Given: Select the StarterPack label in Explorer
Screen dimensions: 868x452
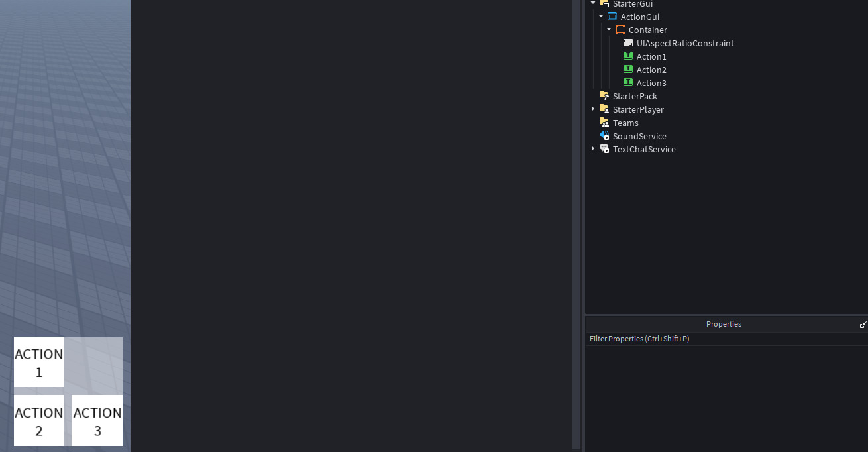Looking at the screenshot, I should click(x=635, y=96).
